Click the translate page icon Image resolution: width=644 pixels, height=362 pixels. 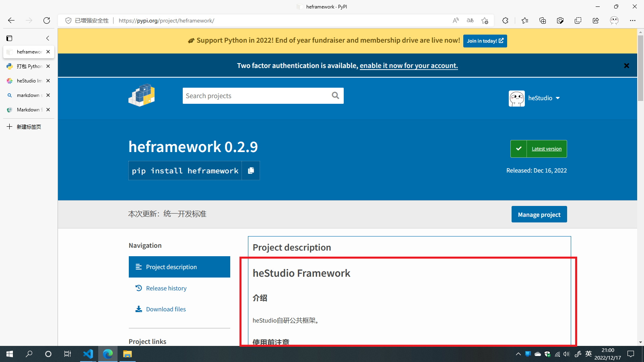[470, 21]
